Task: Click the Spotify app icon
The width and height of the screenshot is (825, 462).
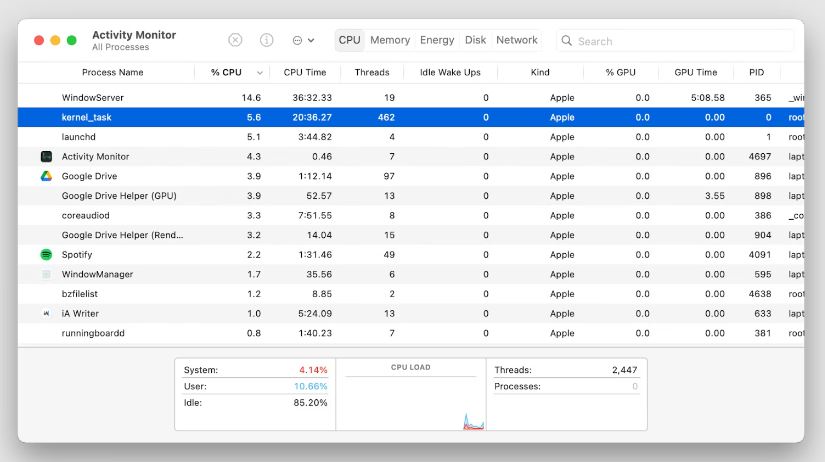Action: tap(46, 255)
